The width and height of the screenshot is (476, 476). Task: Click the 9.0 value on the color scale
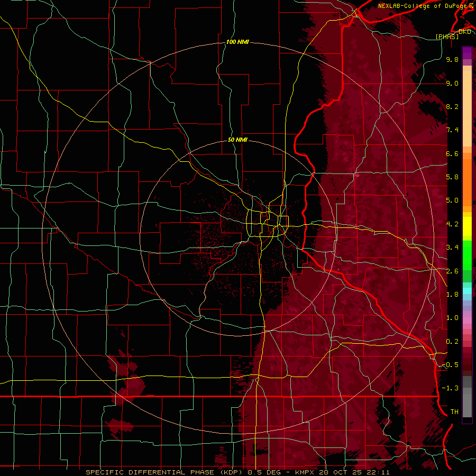click(x=452, y=83)
